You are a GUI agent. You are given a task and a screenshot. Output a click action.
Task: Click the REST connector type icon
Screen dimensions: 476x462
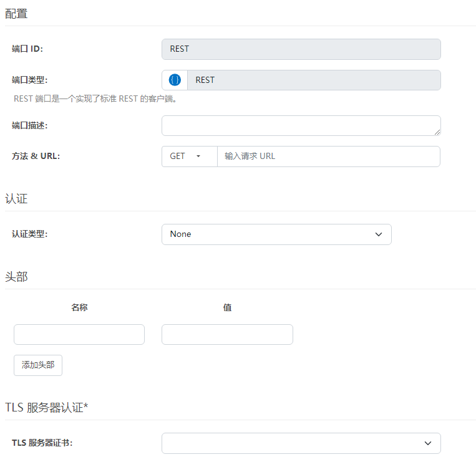(175, 80)
